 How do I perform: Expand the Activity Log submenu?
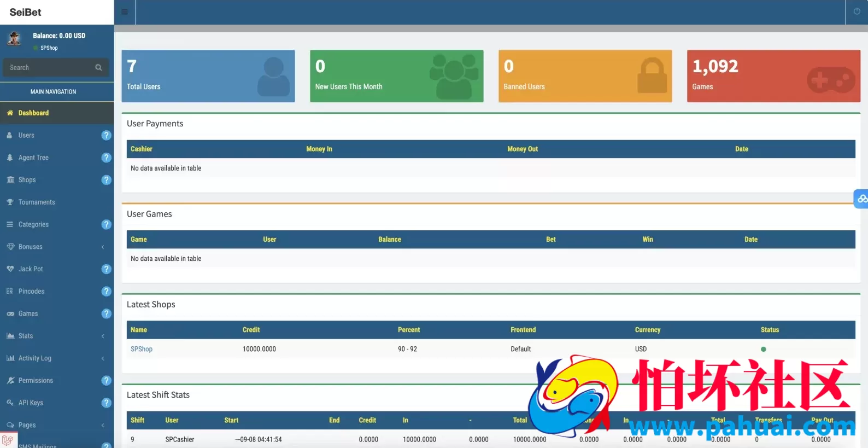103,358
